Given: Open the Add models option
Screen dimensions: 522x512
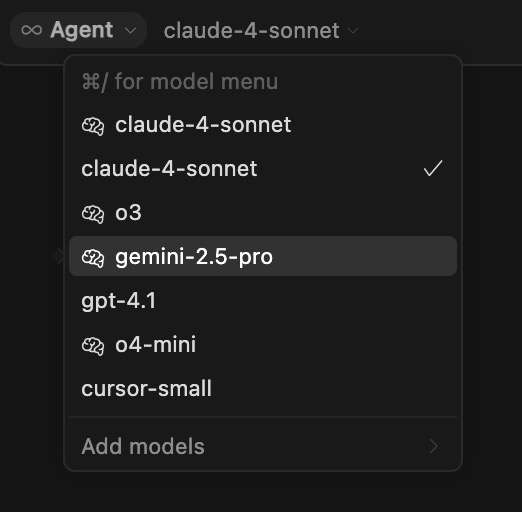Looking at the screenshot, I should tap(263, 446).
